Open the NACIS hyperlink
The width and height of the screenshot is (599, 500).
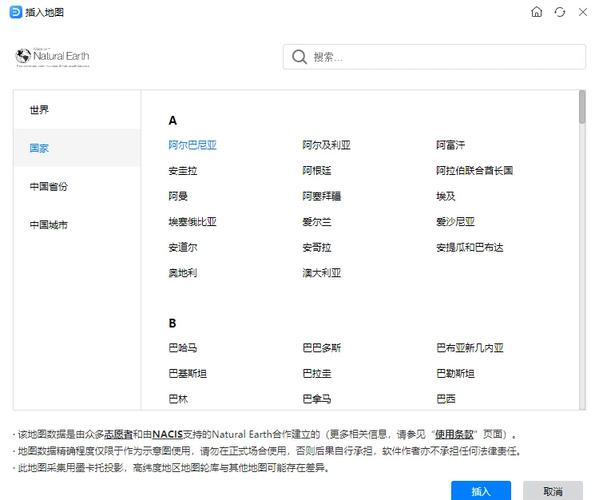[167, 434]
